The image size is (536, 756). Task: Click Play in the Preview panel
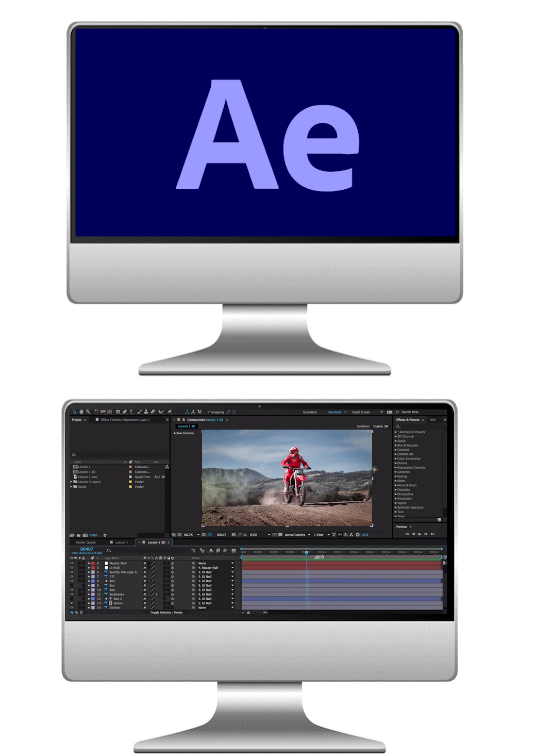(x=420, y=534)
